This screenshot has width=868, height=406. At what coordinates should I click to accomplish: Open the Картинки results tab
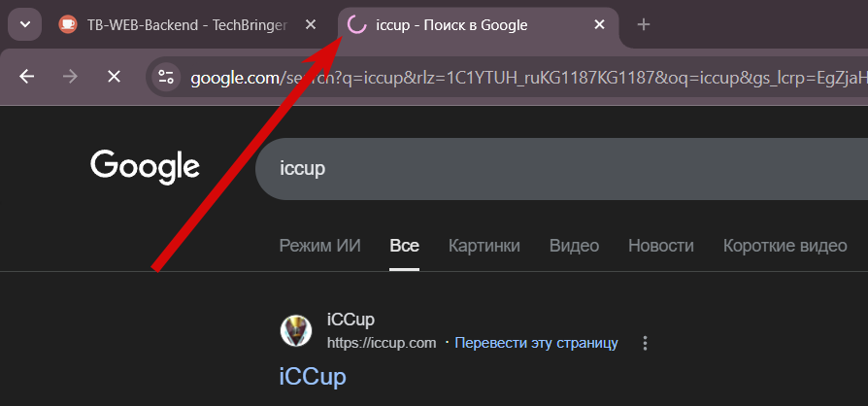(484, 246)
